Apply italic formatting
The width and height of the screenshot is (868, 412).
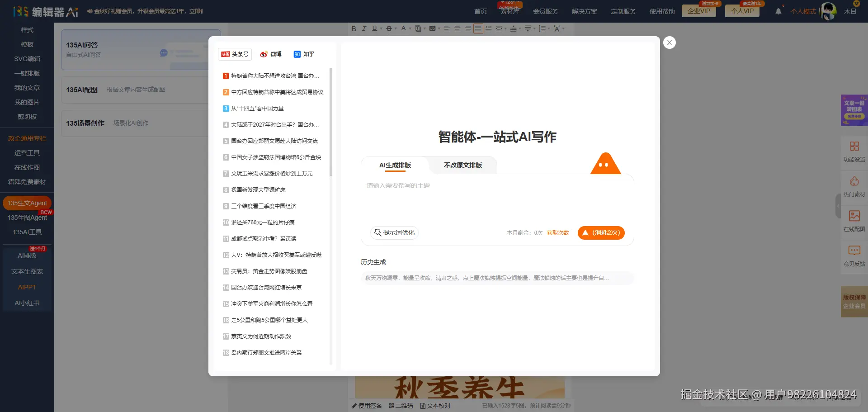364,28
